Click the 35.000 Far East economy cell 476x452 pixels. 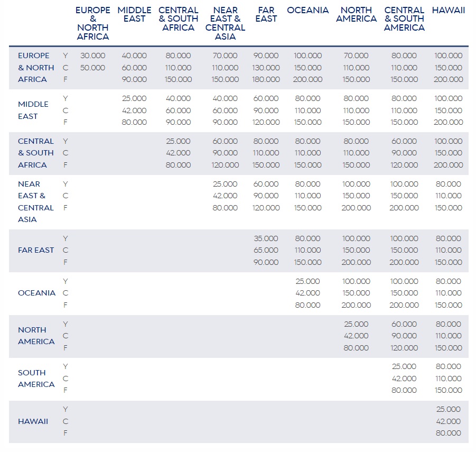point(266,238)
